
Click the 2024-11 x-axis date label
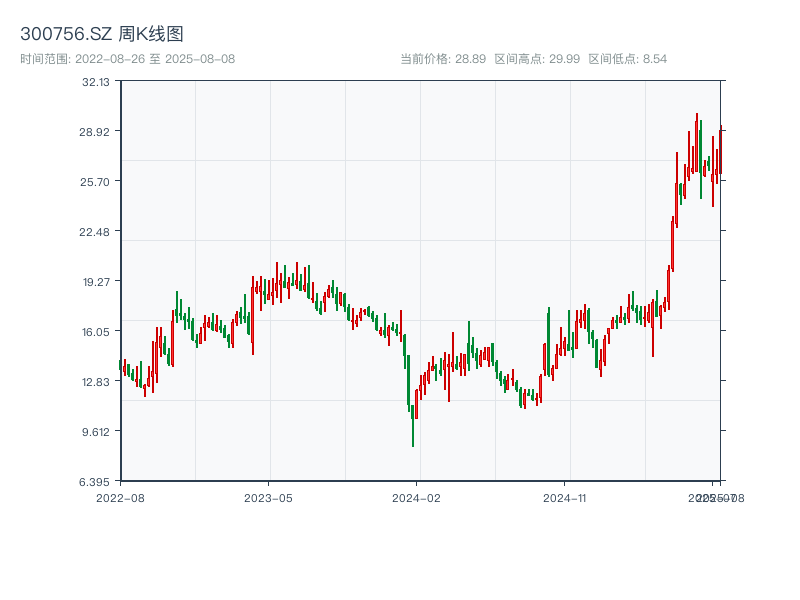pos(566,497)
